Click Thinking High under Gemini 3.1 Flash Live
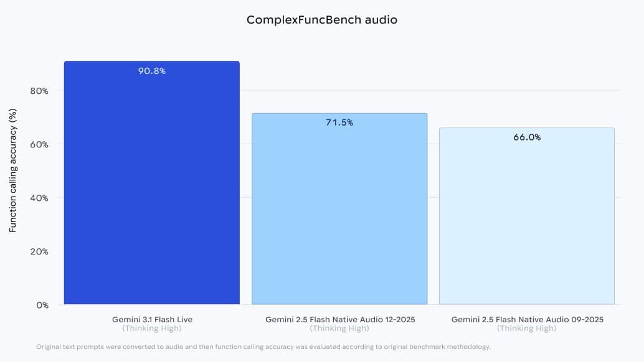Viewport: 644px width, 362px height. pos(152,328)
